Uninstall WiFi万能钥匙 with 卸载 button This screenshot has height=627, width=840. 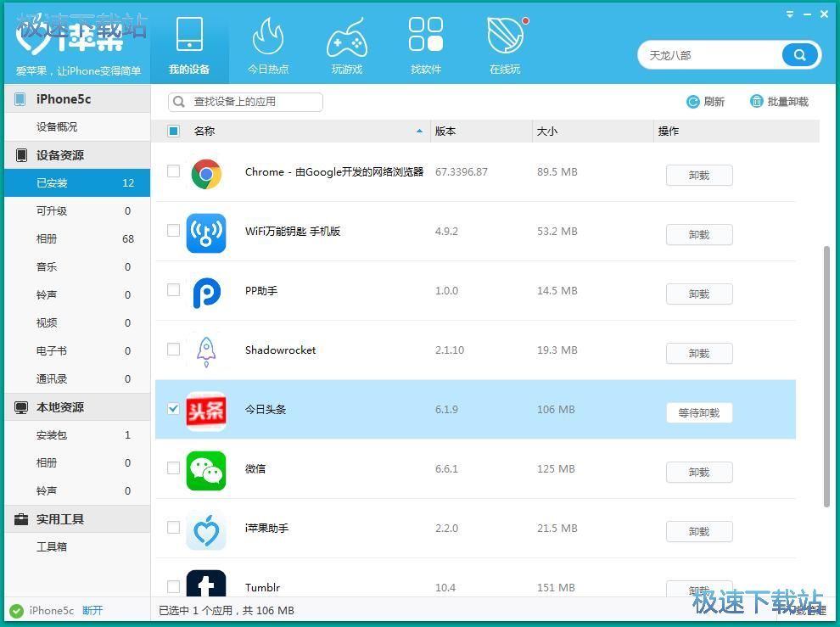[699, 235]
